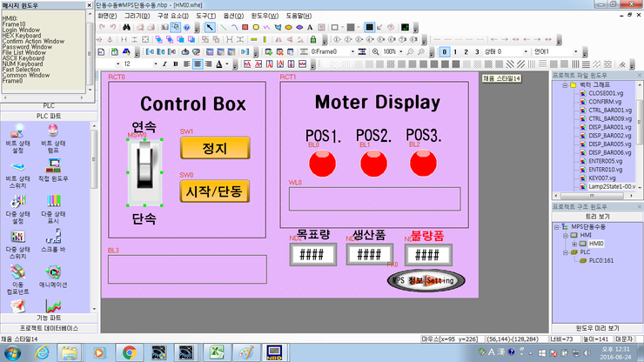Click the blue question mark help icon

pos(186,28)
